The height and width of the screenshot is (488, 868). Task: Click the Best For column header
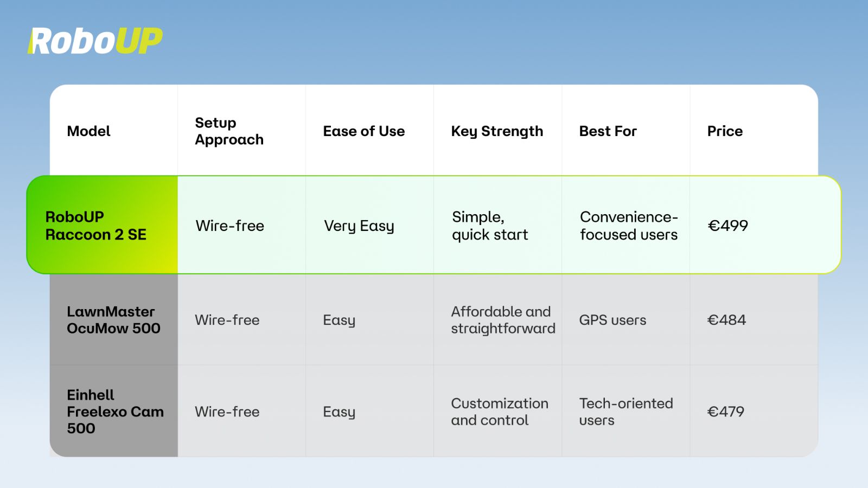(608, 131)
